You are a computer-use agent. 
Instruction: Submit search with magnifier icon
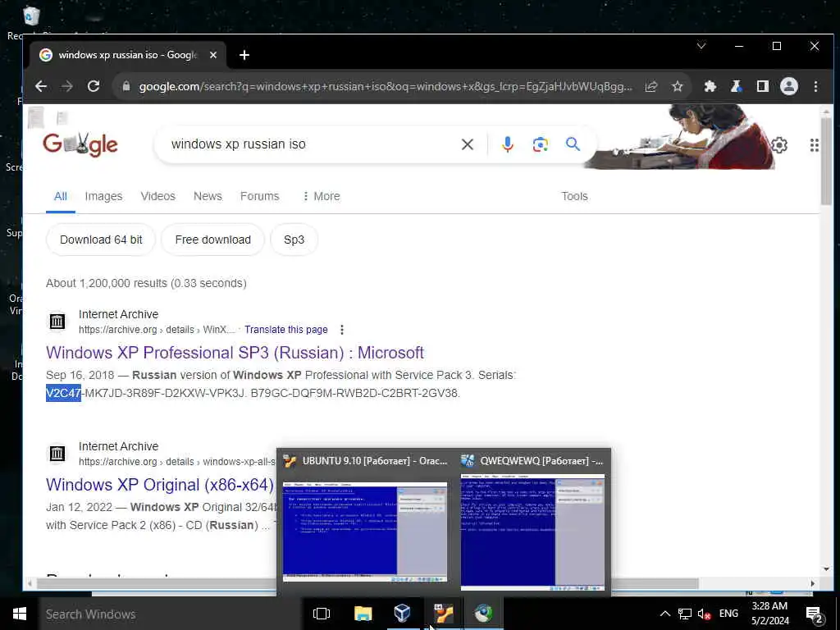click(x=573, y=144)
